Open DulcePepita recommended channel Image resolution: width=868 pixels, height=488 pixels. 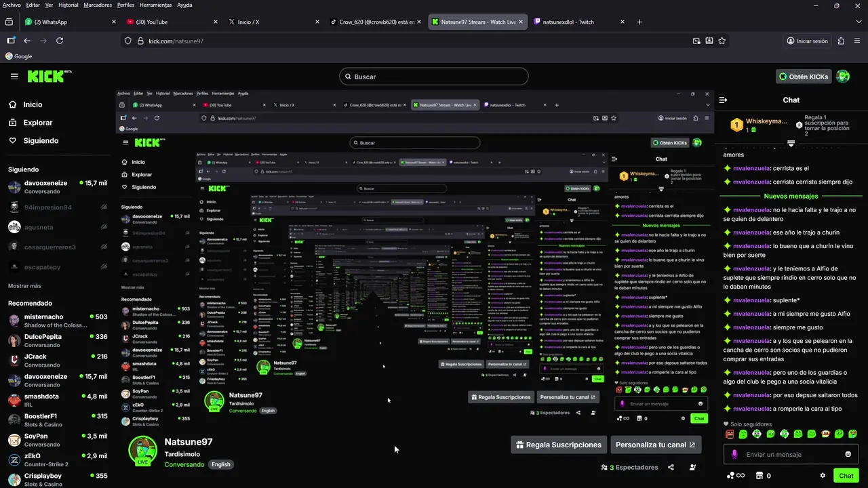pos(57,340)
